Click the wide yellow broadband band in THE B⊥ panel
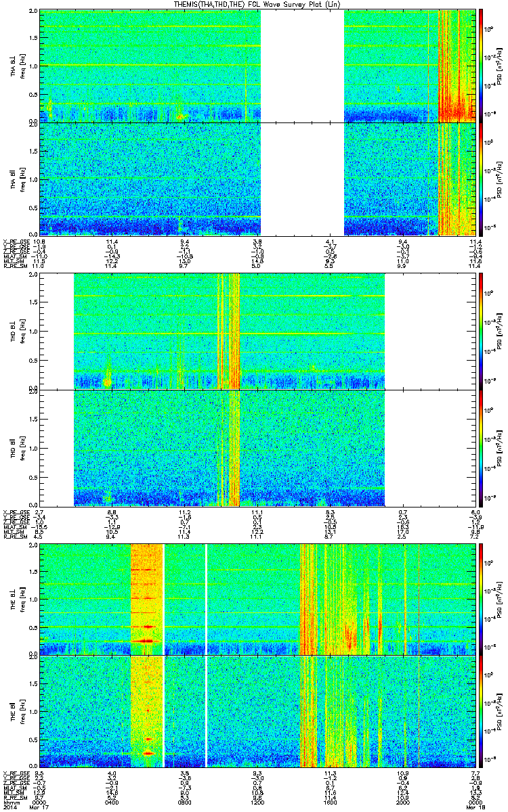Viewport: 508px width, 812px height. click(147, 599)
